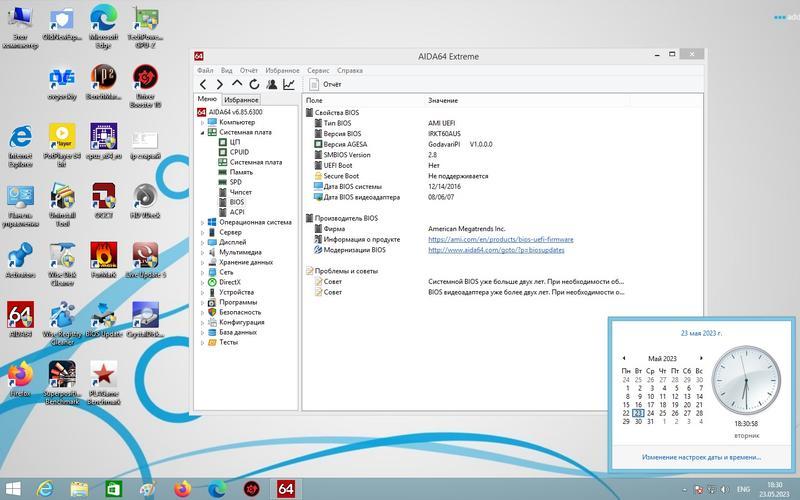Switch to the Избранное tab
The image size is (800, 500).
(241, 100)
